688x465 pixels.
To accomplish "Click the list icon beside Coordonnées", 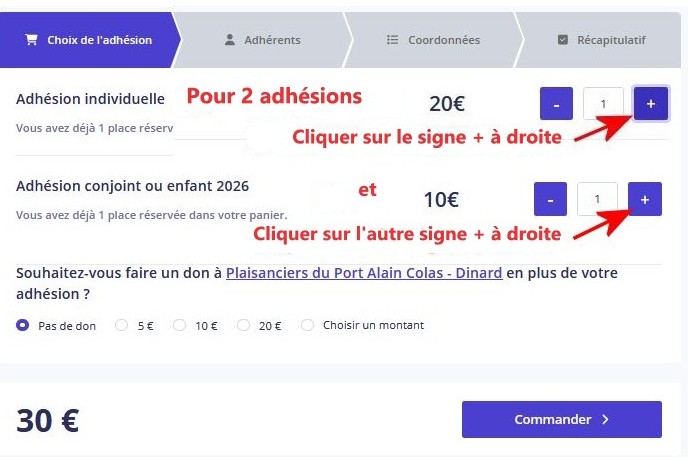I will pyautogui.click(x=393, y=40).
